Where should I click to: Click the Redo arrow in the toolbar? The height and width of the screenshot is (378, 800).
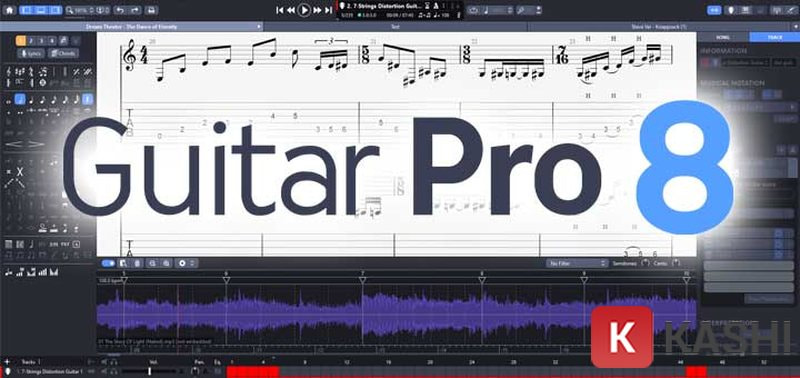coord(134,10)
